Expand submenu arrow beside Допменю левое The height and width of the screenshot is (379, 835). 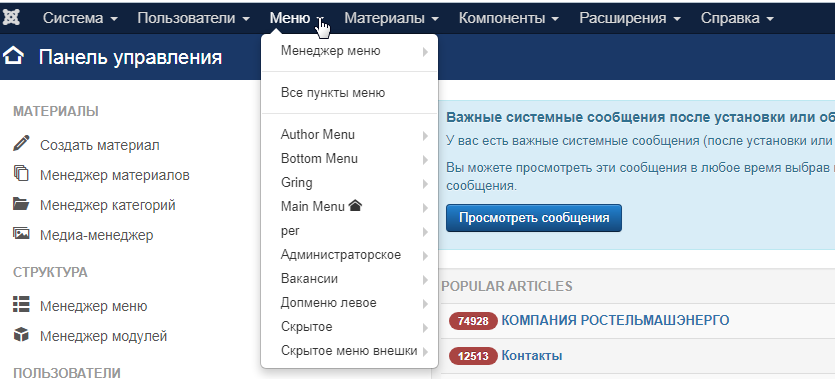[x=425, y=303]
